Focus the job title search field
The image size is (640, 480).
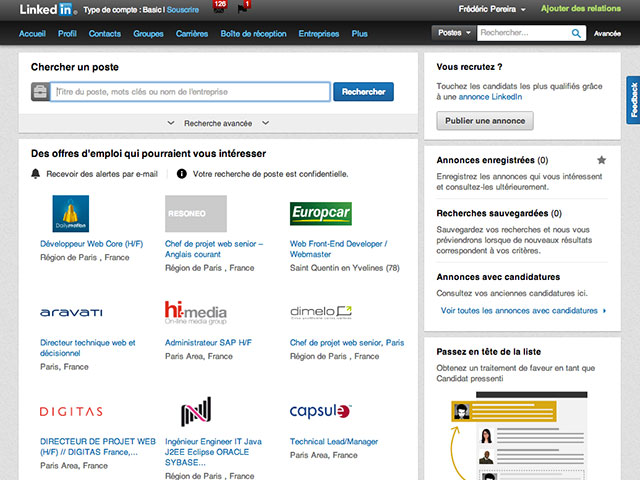point(190,92)
